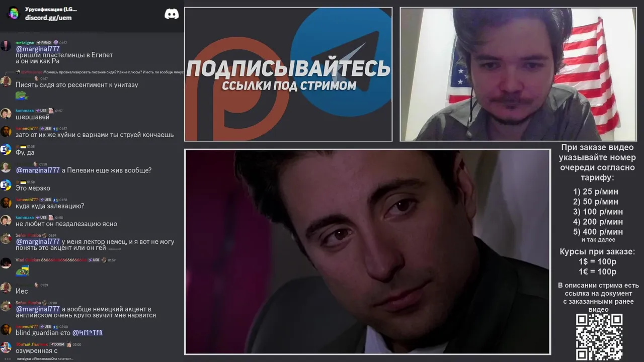Click the typing indicator dots at bottom

[x=7, y=359]
